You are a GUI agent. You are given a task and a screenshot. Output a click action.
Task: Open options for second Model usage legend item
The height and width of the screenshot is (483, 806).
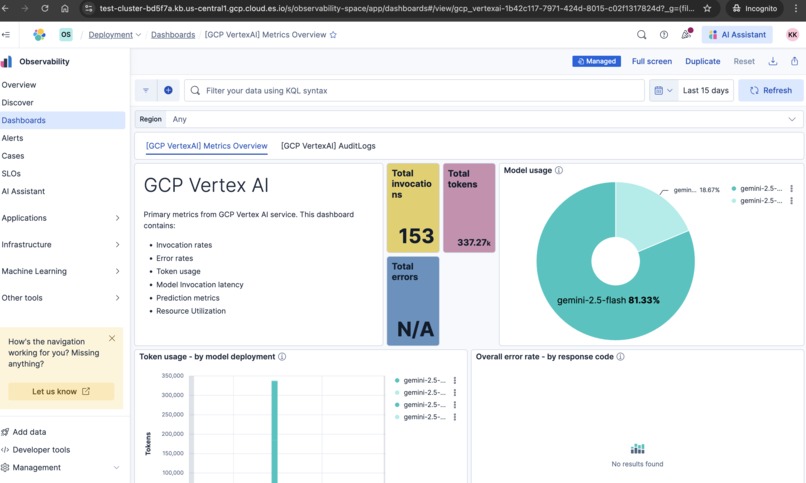click(x=792, y=201)
